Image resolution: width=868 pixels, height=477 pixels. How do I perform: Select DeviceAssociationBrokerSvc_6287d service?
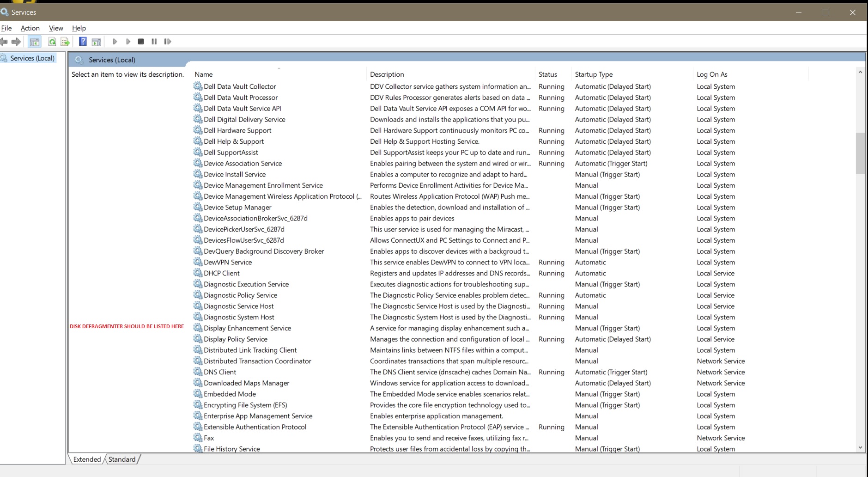coord(255,218)
